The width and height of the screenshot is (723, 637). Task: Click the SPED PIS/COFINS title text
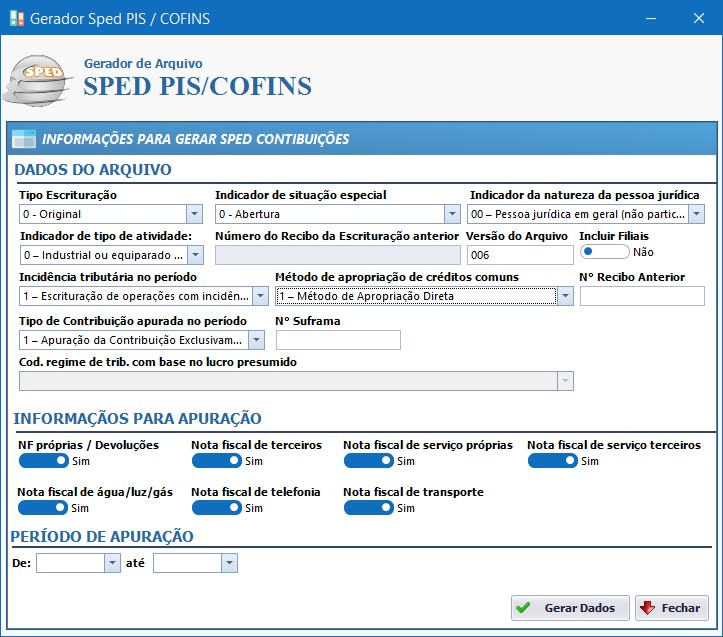197,86
